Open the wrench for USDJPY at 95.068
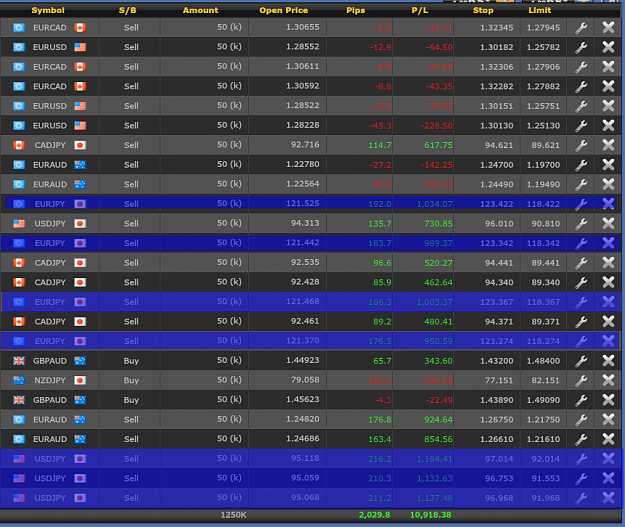This screenshot has height=527, width=625. 581,498
